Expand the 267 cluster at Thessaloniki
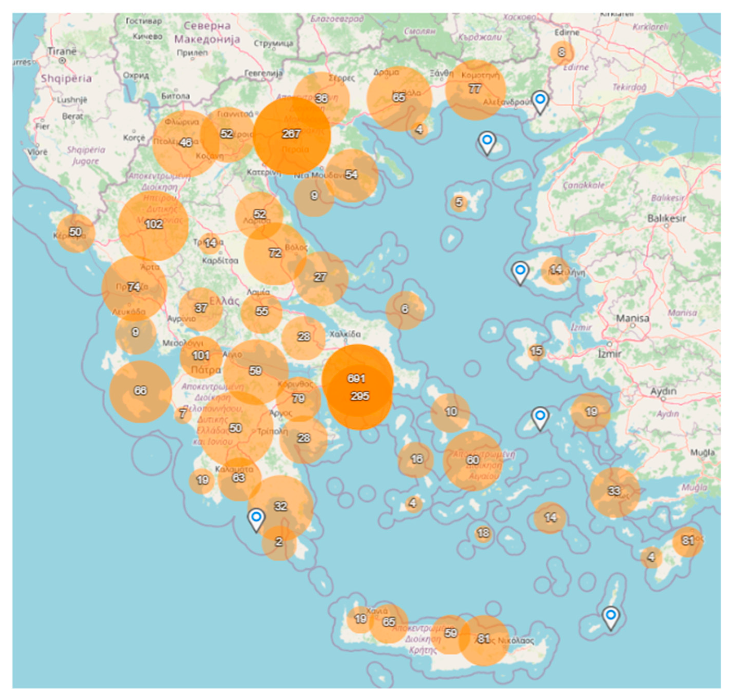This screenshot has width=733, height=700. coord(291,134)
